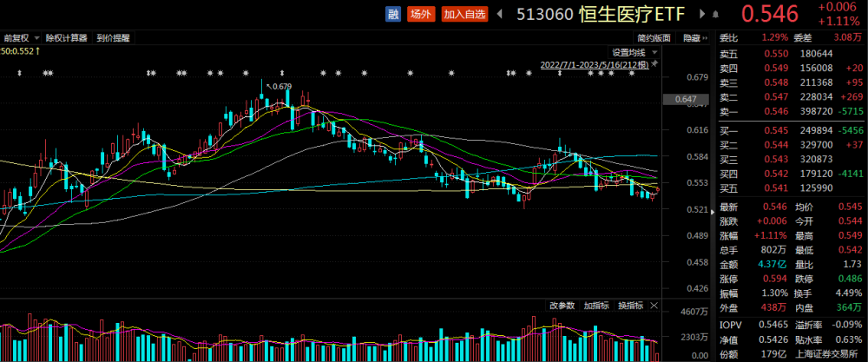
Task: Open the 设置均线 dropdown
Action: coord(635,53)
